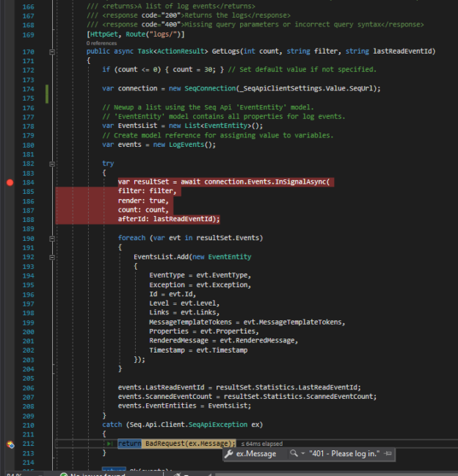
Task: Click the GetLogs method name
Action: pos(225,51)
